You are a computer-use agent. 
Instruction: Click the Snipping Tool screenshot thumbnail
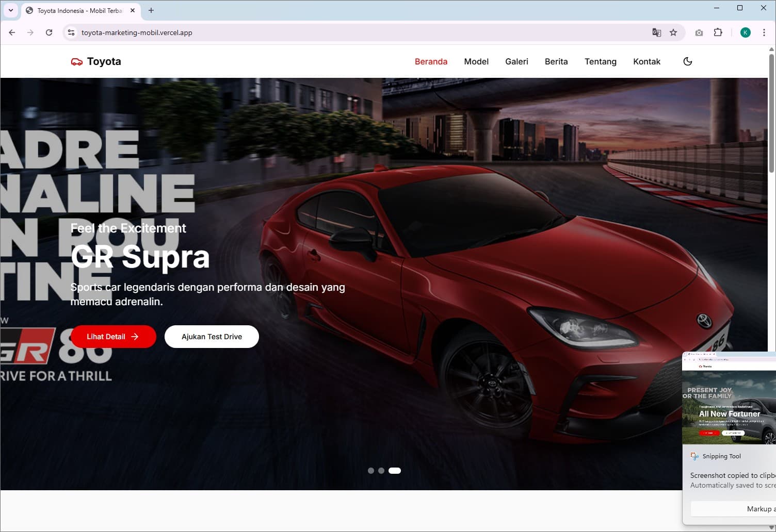tap(729, 398)
